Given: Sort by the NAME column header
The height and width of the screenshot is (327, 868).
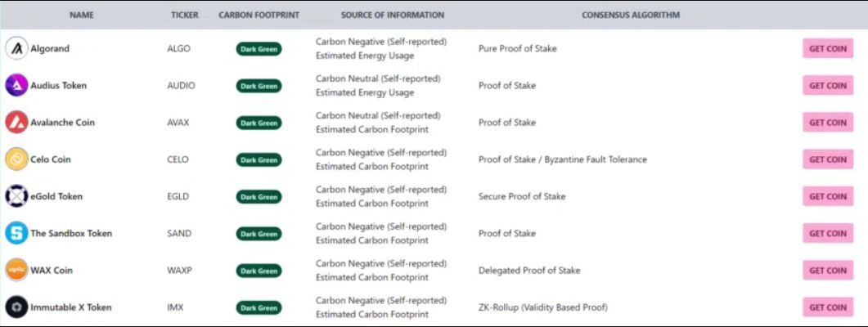Looking at the screenshot, I should pos(82,15).
